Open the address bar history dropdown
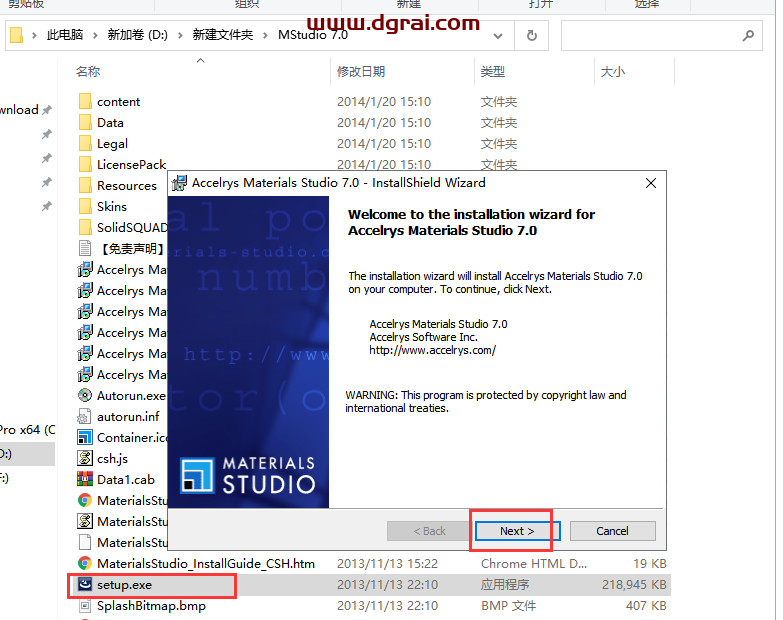The width and height of the screenshot is (783, 620). click(498, 36)
